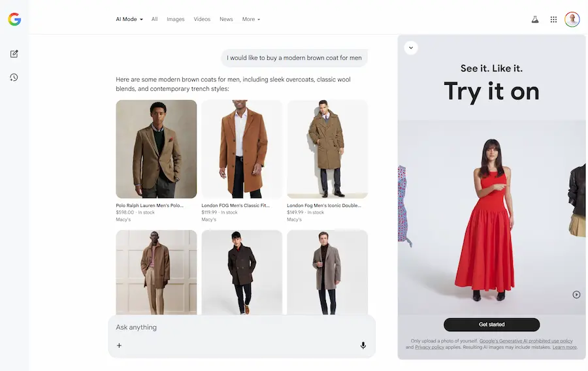Screen dimensions: 588x371
Task: Open the Polo Ralph Lauren coat thumbnail
Action: point(156,149)
